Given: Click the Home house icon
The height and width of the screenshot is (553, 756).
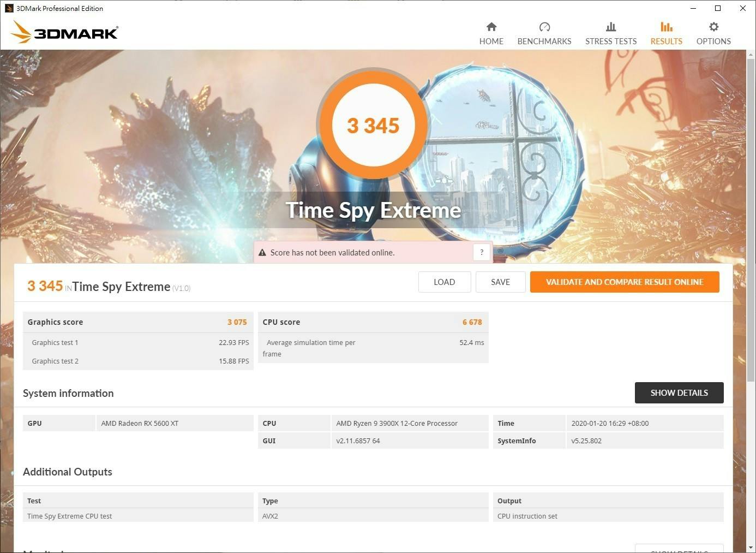Looking at the screenshot, I should click(x=491, y=27).
